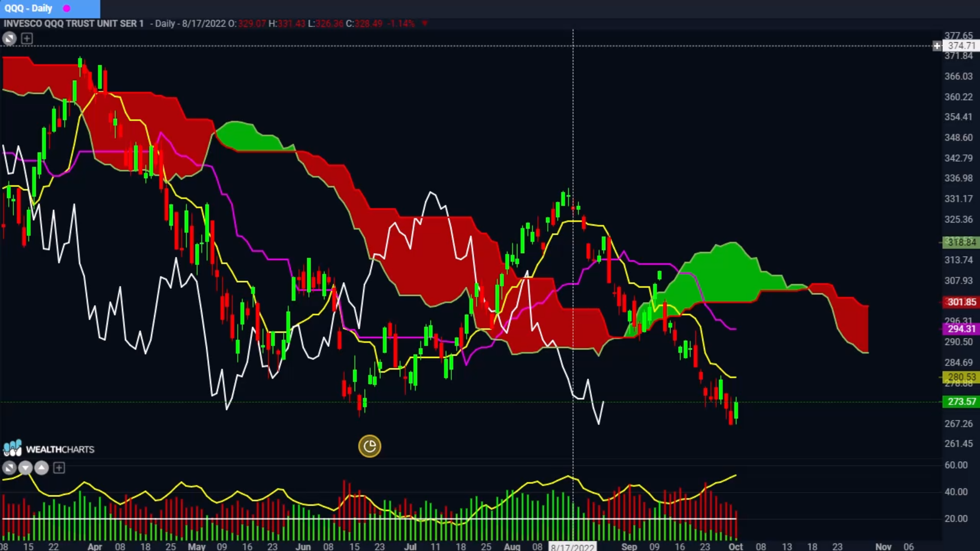Viewport: 980px width, 551px height.
Task: Click the 60.00 indicator axis label
Action: point(956,465)
